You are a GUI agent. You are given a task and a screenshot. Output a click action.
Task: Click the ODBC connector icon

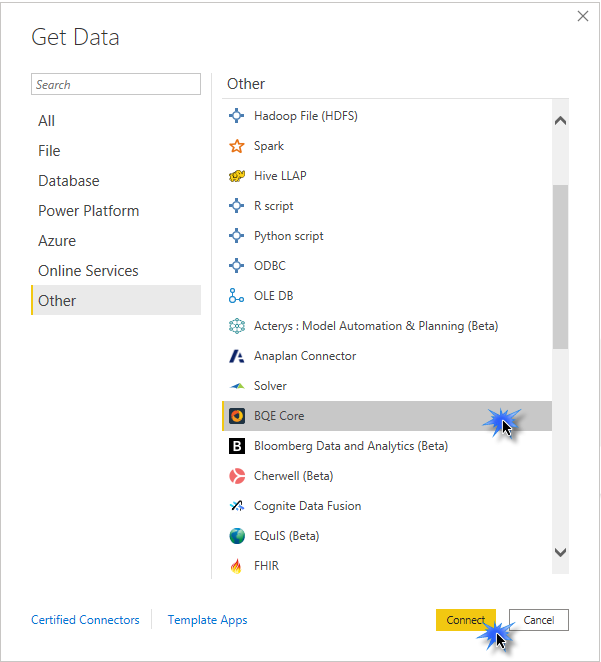click(236, 266)
